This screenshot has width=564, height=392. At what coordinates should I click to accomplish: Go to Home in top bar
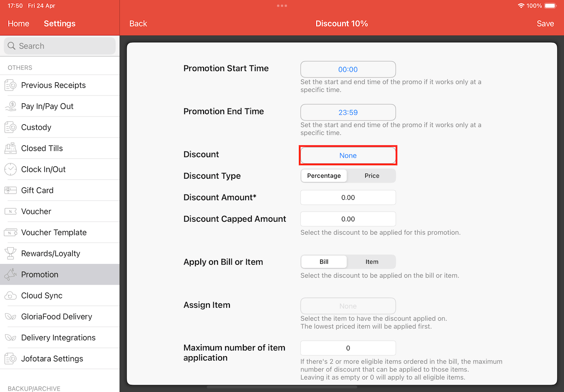(x=18, y=24)
